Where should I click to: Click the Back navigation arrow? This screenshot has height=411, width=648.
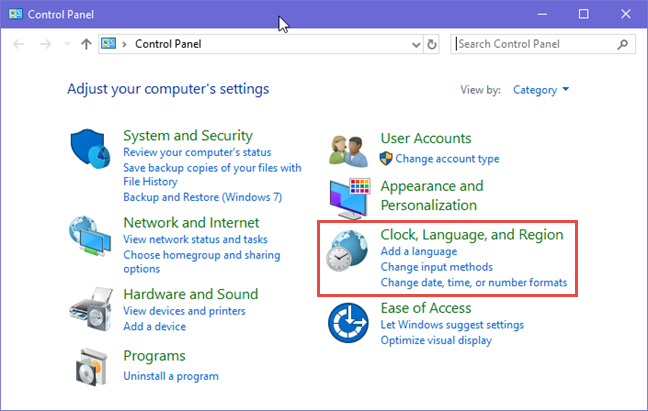point(19,44)
